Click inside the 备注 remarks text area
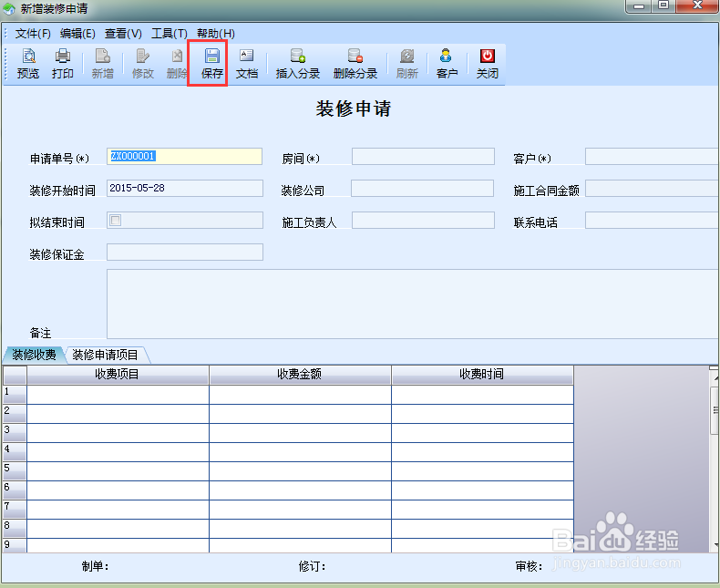This screenshot has width=720, height=588. coord(413,304)
